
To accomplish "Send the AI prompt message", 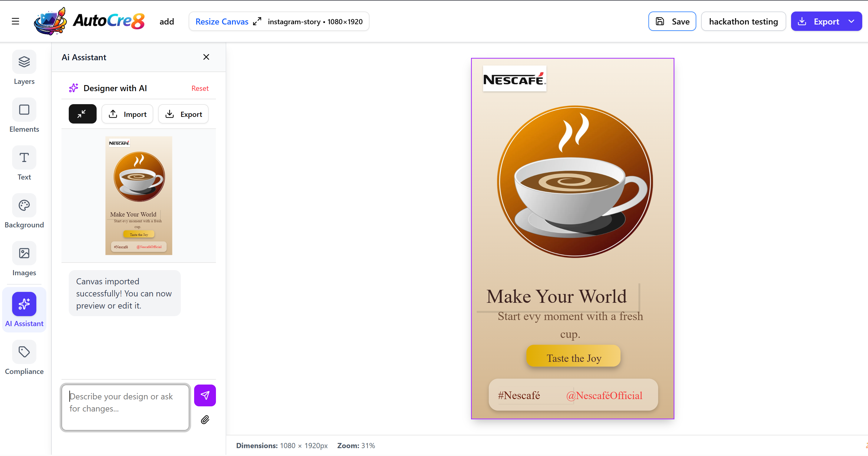I will click(205, 395).
